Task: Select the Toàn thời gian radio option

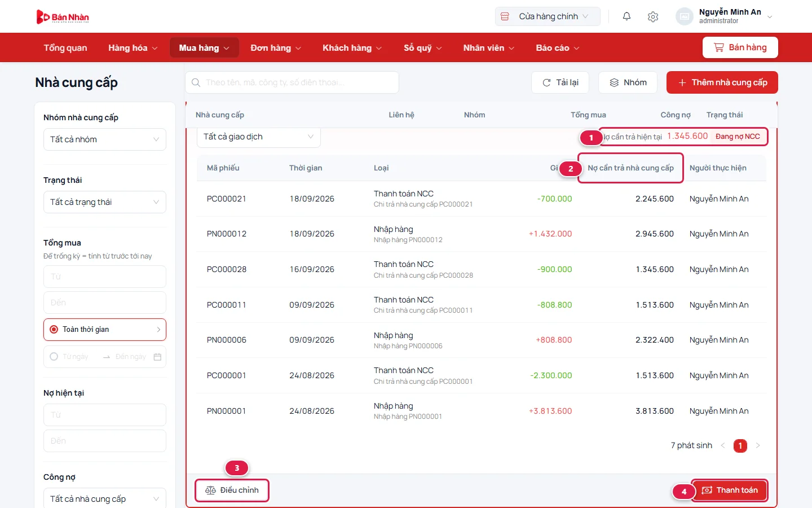Action: 54,330
